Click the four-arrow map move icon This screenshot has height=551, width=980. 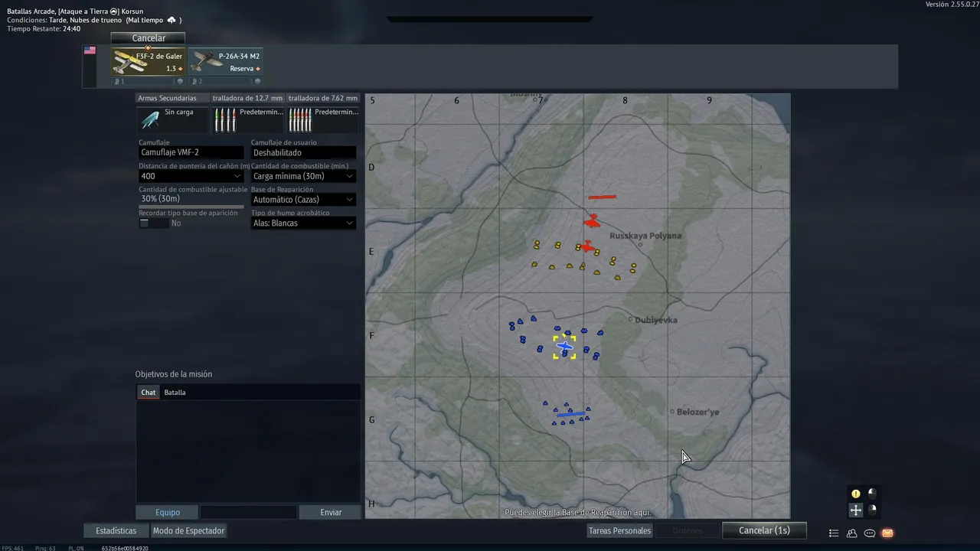(x=856, y=510)
